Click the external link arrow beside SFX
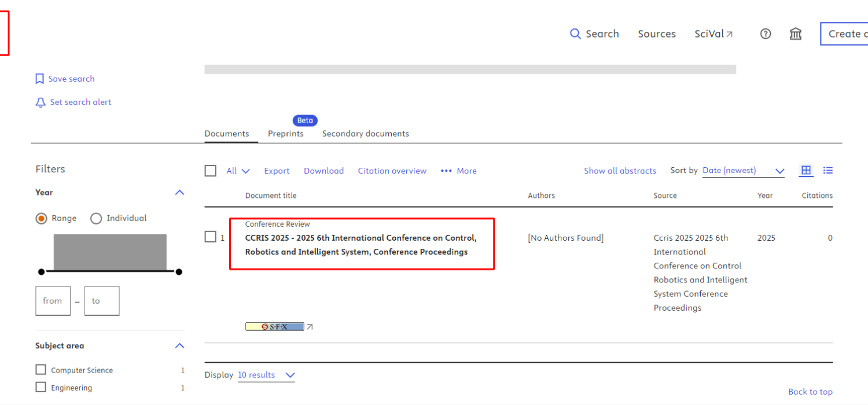This screenshot has width=868, height=405. point(310,327)
